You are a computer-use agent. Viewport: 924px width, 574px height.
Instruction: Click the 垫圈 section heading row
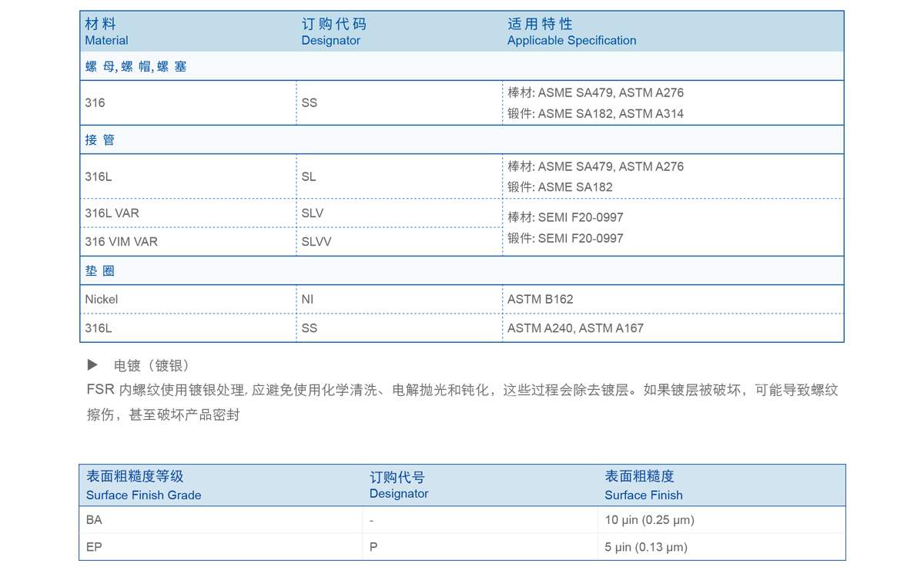pyautogui.click(x=98, y=270)
